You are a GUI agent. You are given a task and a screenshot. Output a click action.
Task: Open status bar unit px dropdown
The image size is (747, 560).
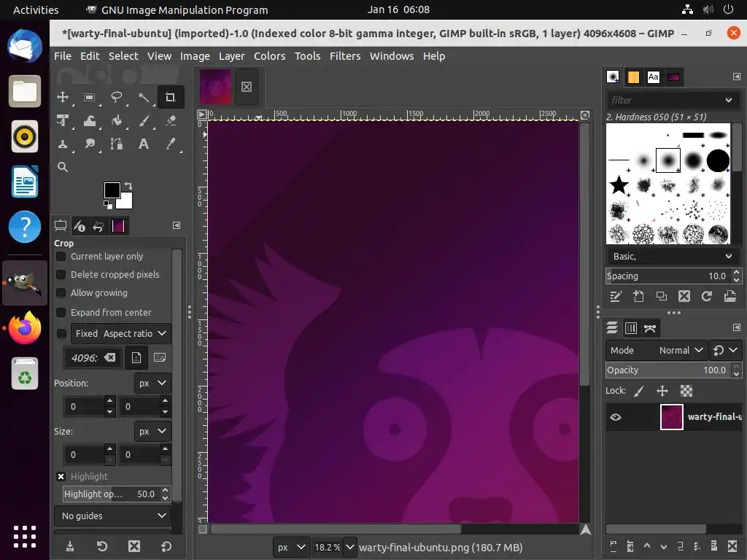(292, 547)
